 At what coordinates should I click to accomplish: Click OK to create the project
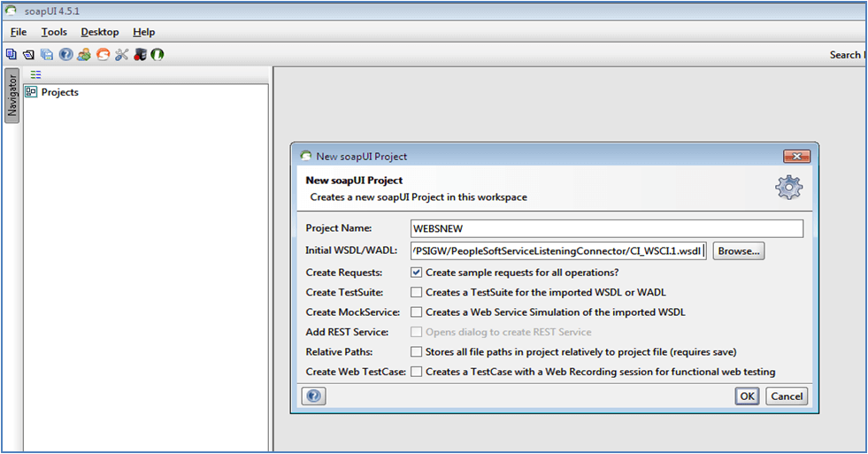click(x=748, y=396)
